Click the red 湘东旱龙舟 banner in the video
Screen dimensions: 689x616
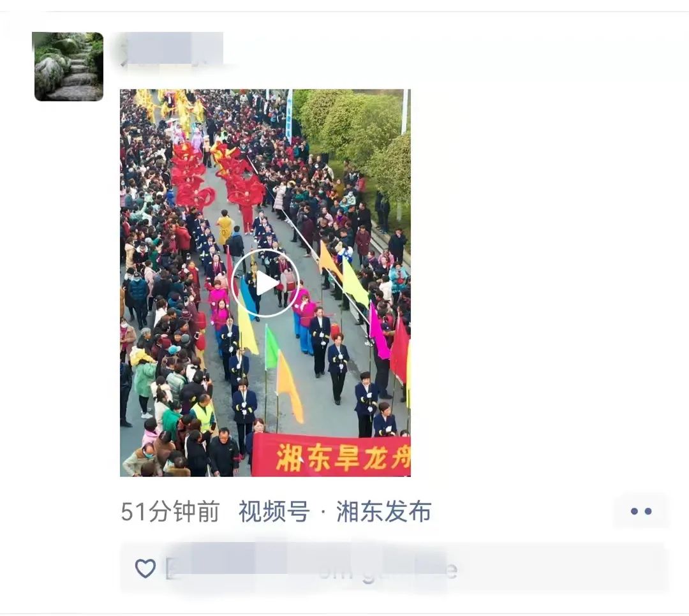[x=331, y=455]
